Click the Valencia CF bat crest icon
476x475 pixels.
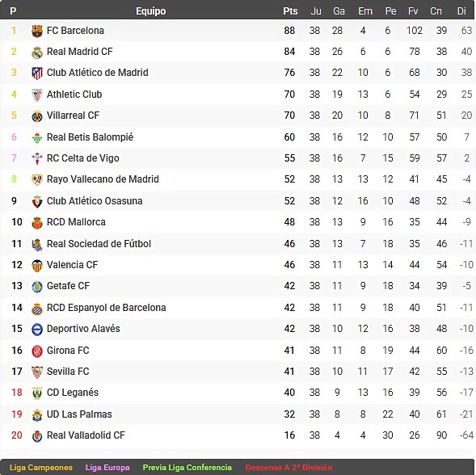click(37, 266)
